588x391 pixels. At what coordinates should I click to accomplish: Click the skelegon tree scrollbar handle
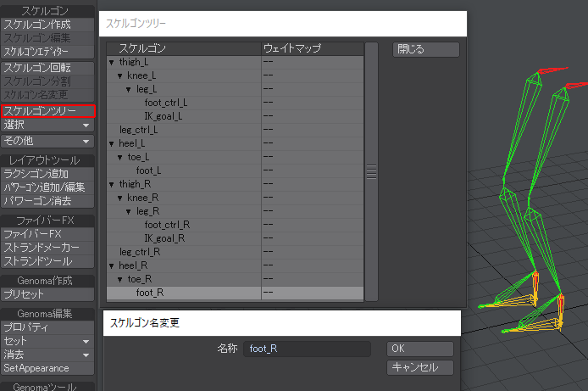(371, 171)
